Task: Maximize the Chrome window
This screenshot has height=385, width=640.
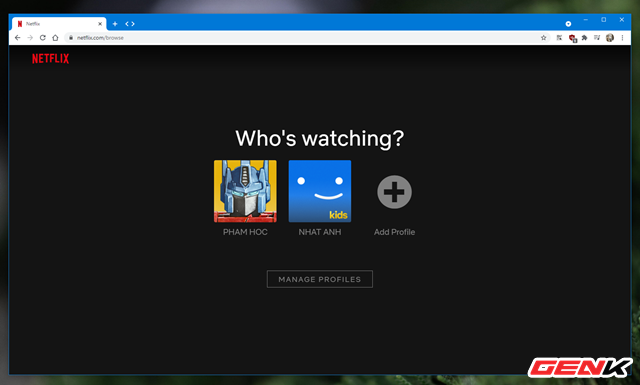Action: click(604, 20)
